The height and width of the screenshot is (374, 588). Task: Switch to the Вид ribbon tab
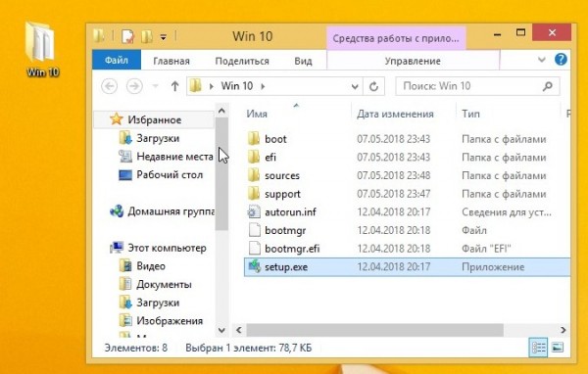pyautogui.click(x=303, y=61)
